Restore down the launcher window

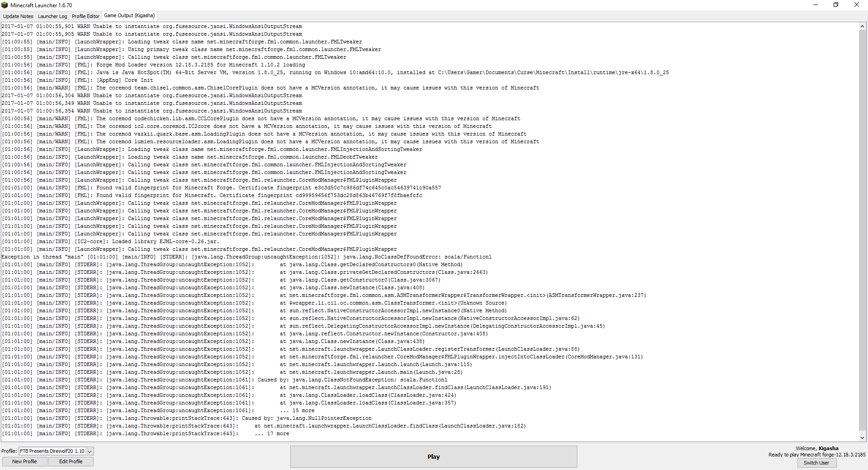pos(836,5)
